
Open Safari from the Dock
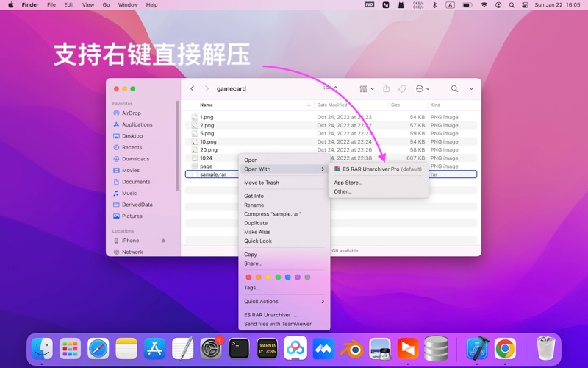point(98,349)
